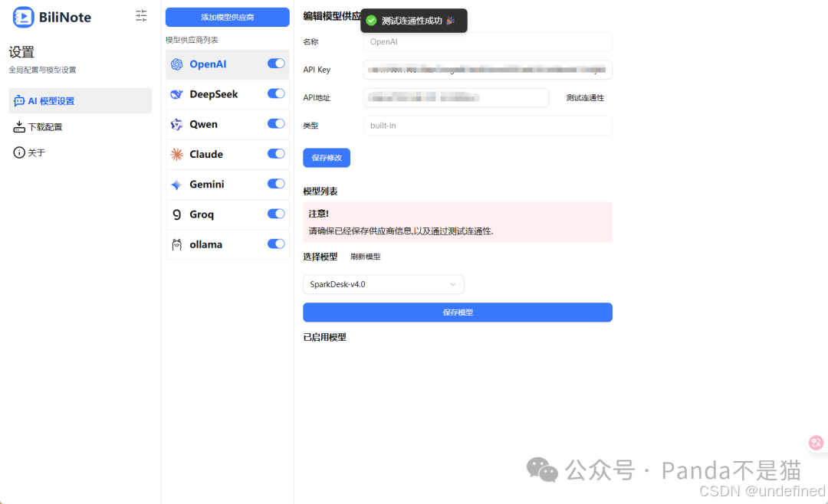Open 下载配置 settings section
The height and width of the screenshot is (504, 828).
click(80, 126)
